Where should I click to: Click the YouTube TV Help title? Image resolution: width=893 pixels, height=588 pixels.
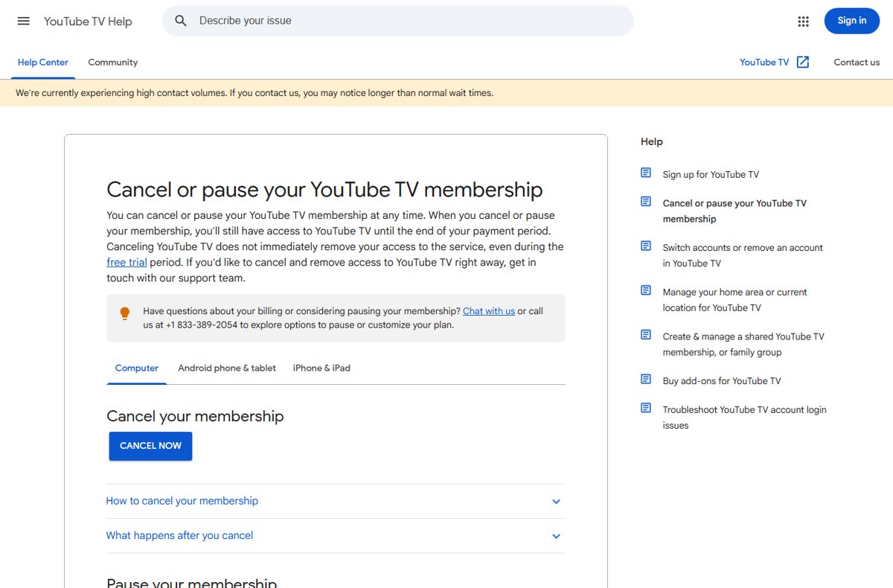point(88,22)
